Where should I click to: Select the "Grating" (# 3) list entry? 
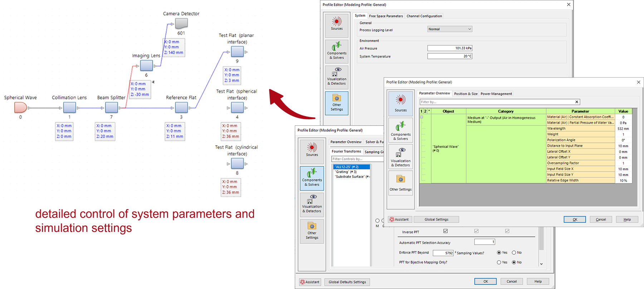346,172
